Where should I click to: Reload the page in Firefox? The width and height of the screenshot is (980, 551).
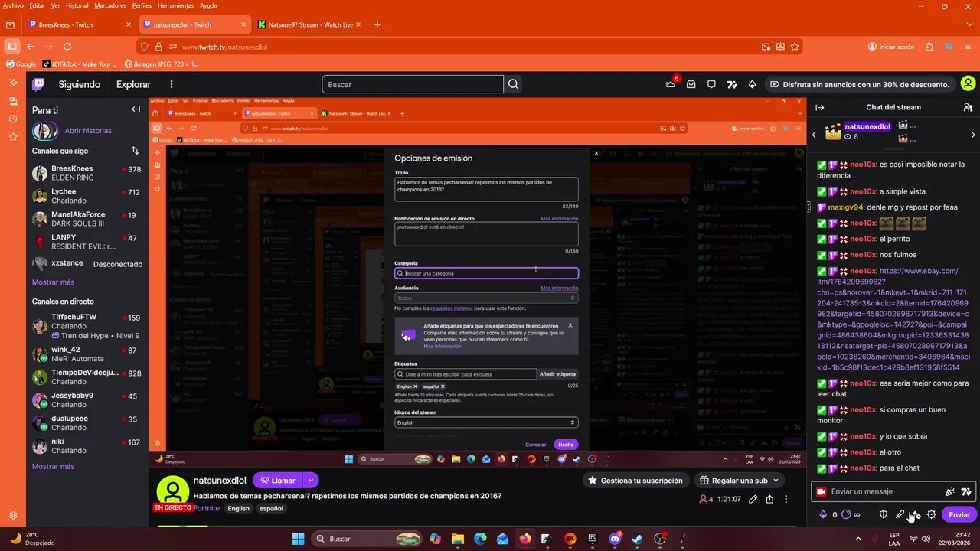point(67,47)
